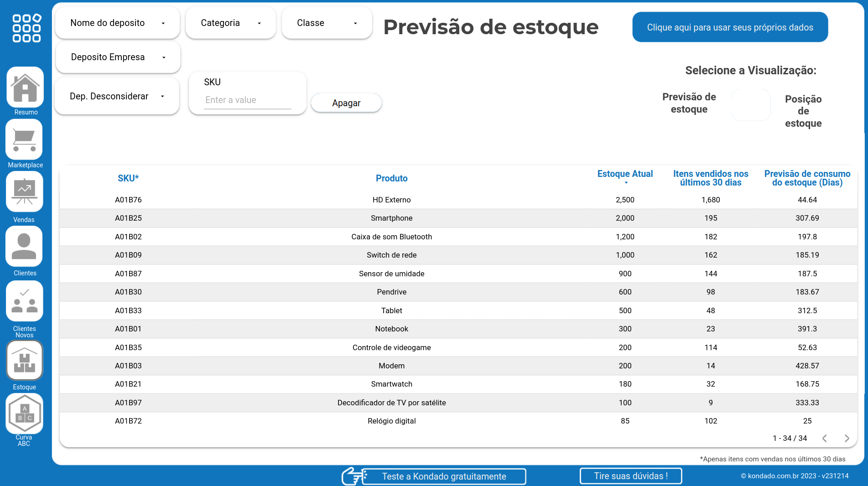The width and height of the screenshot is (868, 486).
Task: Open the Categoria dropdown
Action: (230, 23)
